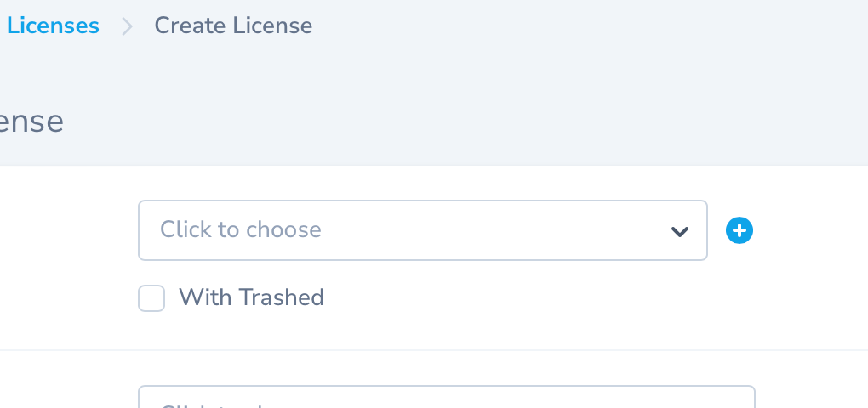The width and height of the screenshot is (868, 408).
Task: Click the page heading ending in "ense"
Action: tap(31, 122)
